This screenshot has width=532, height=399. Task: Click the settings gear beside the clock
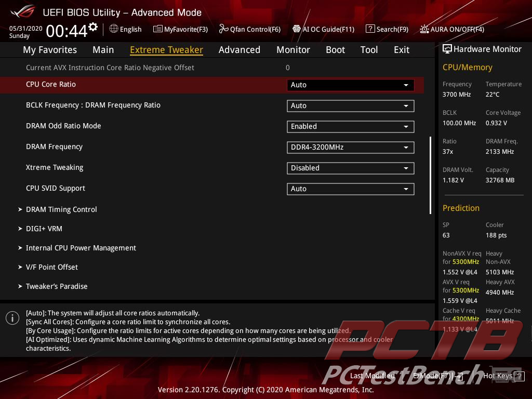pyautogui.click(x=93, y=26)
